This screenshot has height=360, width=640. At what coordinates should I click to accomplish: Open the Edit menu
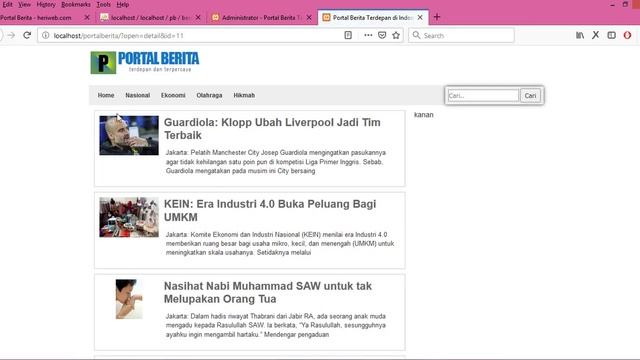coord(7,4)
